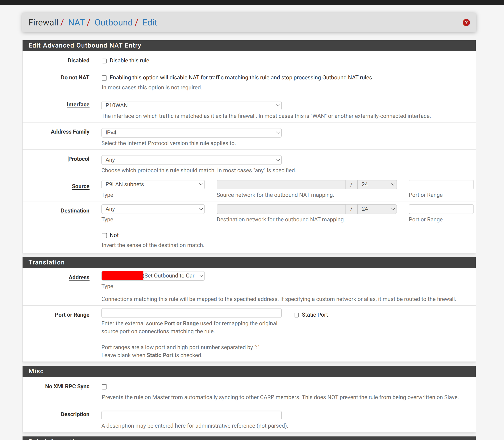Enable No XMLRPC Sync checkbox
This screenshot has width=504, height=440.
(x=104, y=387)
